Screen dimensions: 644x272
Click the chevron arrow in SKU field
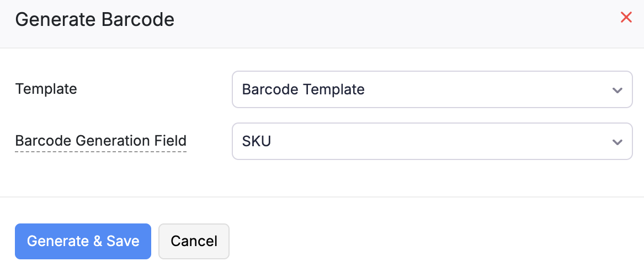pos(617,142)
